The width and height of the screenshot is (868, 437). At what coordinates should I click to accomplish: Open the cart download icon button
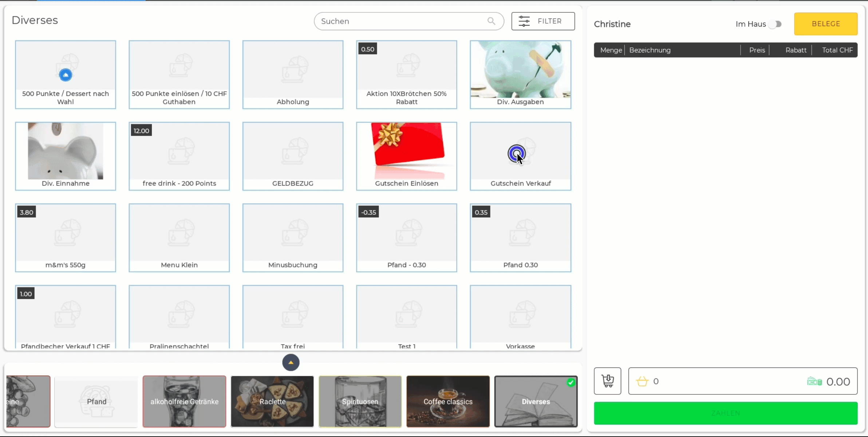tap(607, 381)
